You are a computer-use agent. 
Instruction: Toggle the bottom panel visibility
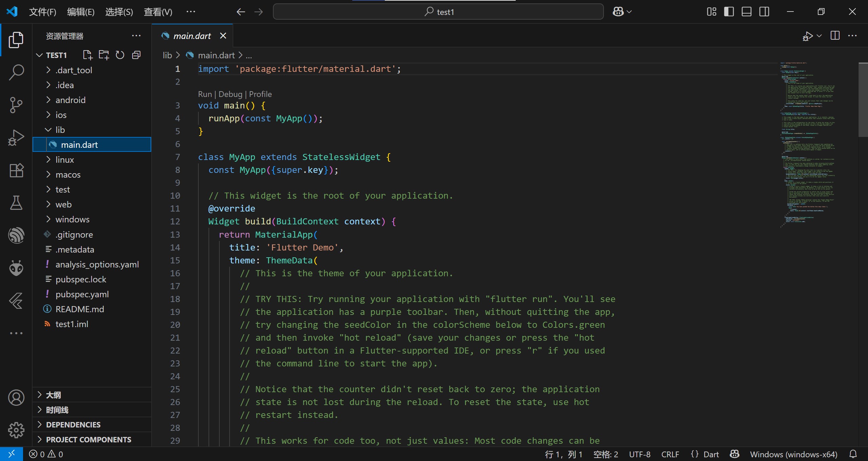[x=746, y=12]
